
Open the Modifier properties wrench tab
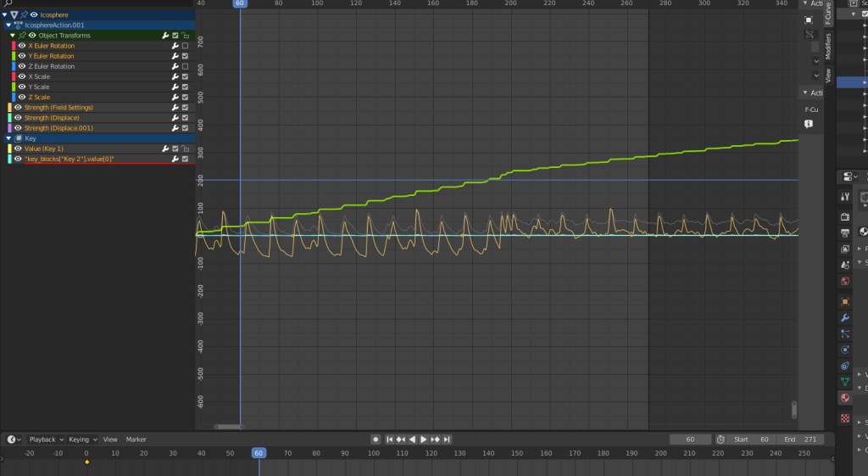point(844,317)
